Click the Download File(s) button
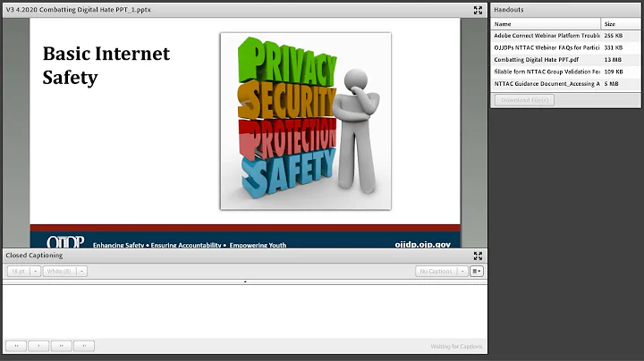 point(524,100)
